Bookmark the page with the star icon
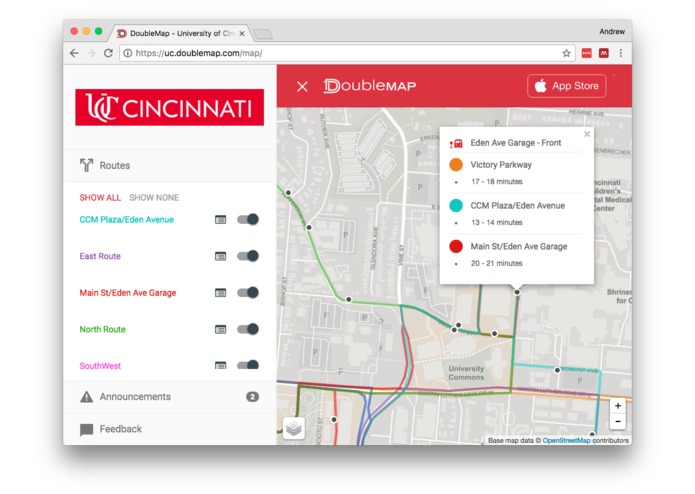Image resolution: width=695 pixels, height=494 pixels. click(x=566, y=53)
